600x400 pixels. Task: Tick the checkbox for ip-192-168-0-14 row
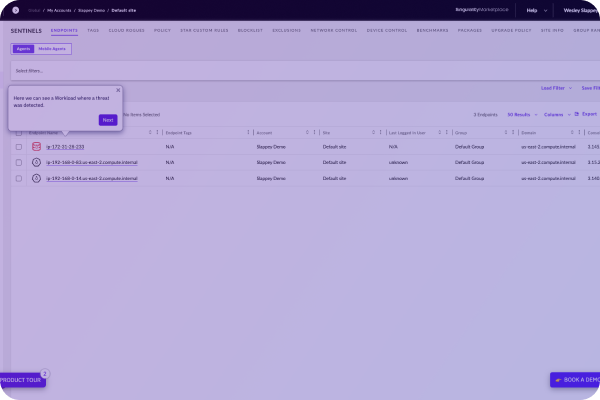[18, 178]
